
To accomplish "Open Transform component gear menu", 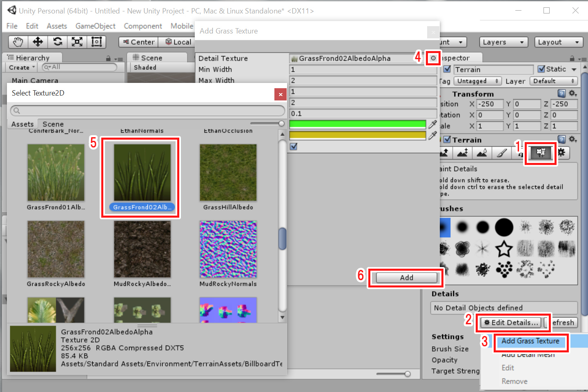I will pos(572,94).
